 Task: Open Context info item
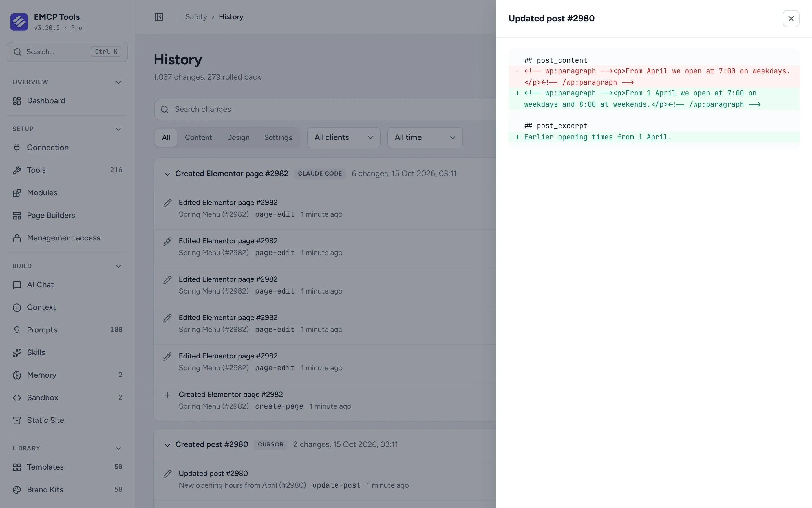coord(67,307)
